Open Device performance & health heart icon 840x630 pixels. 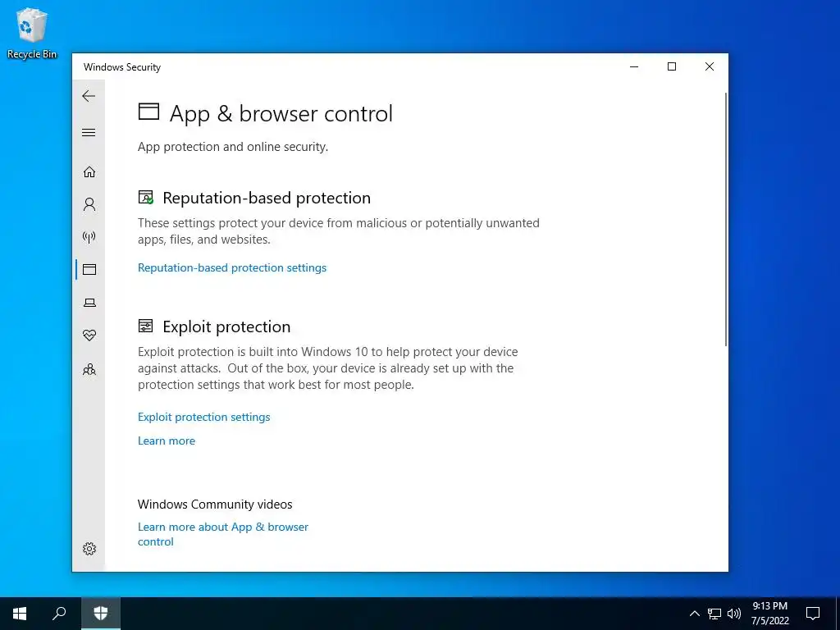(x=89, y=336)
